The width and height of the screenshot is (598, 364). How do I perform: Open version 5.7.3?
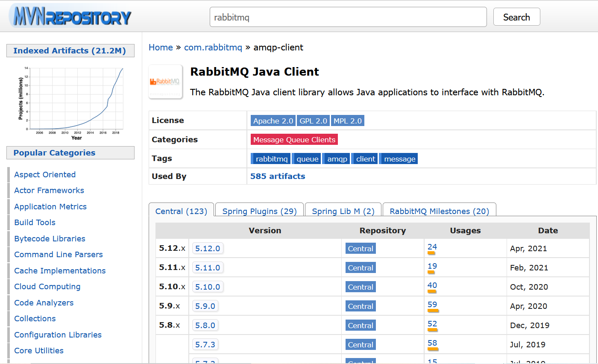[x=205, y=345]
